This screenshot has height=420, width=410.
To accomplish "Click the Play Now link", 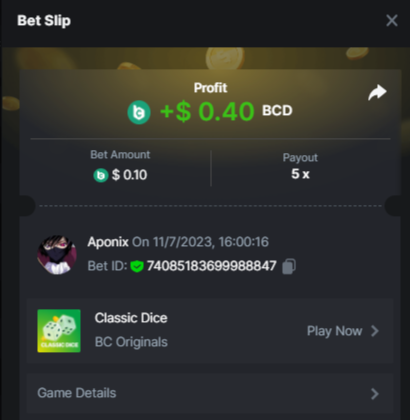I will pyautogui.click(x=334, y=331).
